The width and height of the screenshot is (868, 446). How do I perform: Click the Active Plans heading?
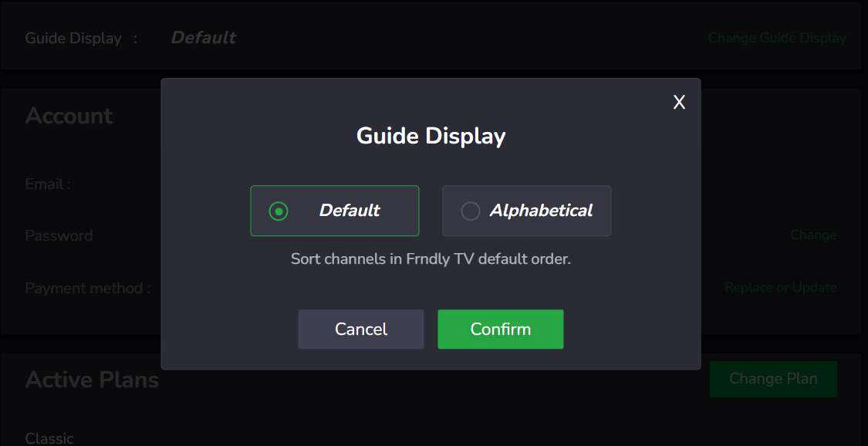click(x=92, y=380)
